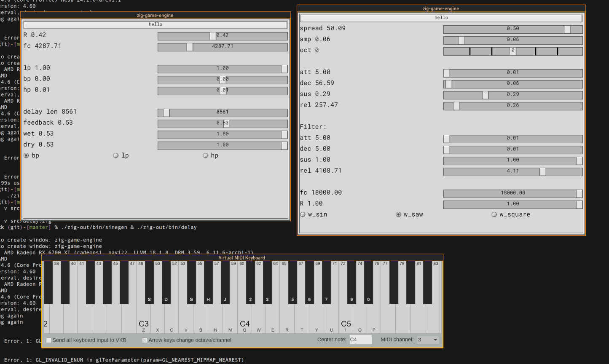Click the sus 0.29 slider
Viewport: 609px width, 364px height.
(513, 95)
